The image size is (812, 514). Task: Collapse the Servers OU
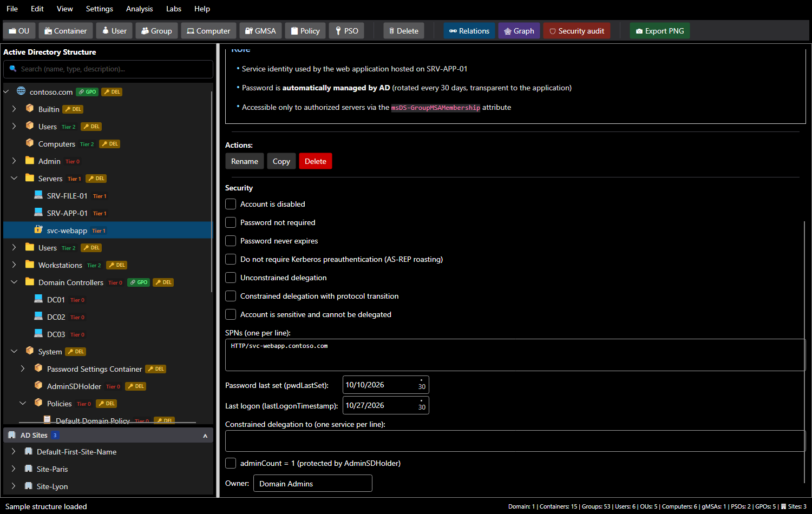(14, 178)
